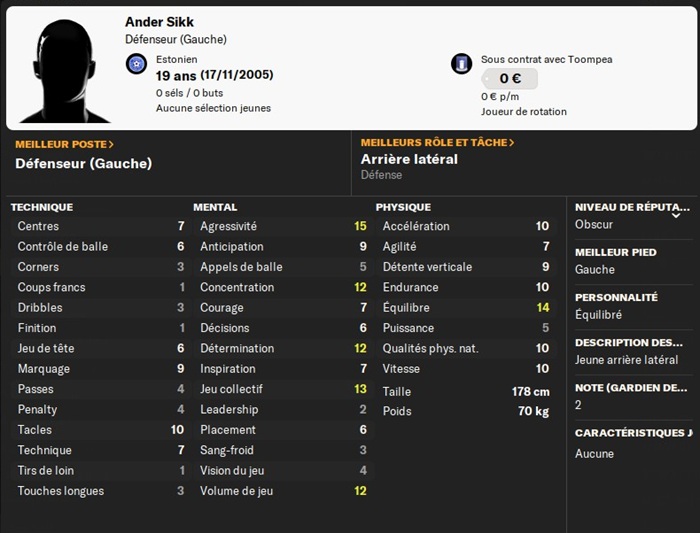Select the Physique column header

coord(403,207)
